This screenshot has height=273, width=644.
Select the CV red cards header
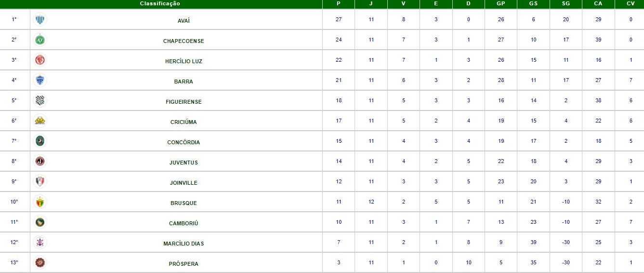[631, 4]
